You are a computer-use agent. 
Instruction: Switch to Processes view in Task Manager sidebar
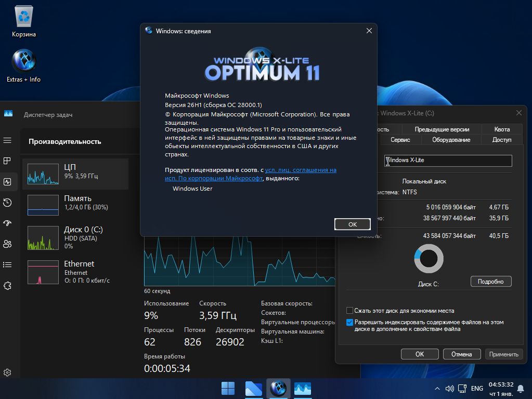tap(7, 161)
